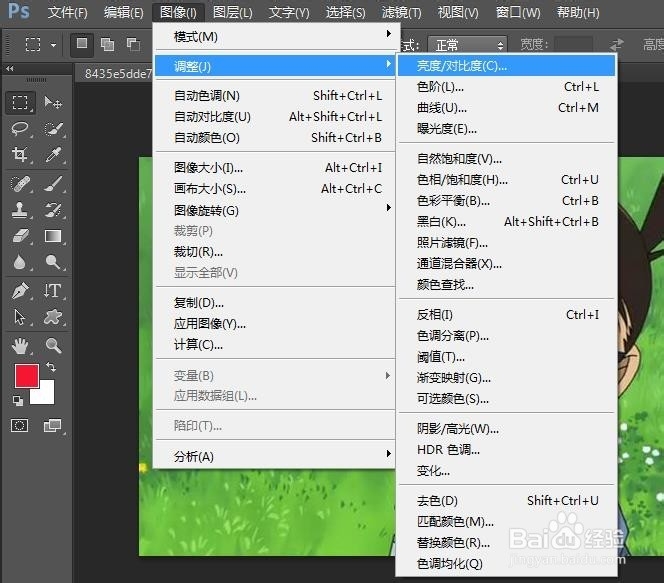Open the style dropdown showing 正常
Image resolution: width=664 pixels, height=583 pixels.
pos(468,44)
